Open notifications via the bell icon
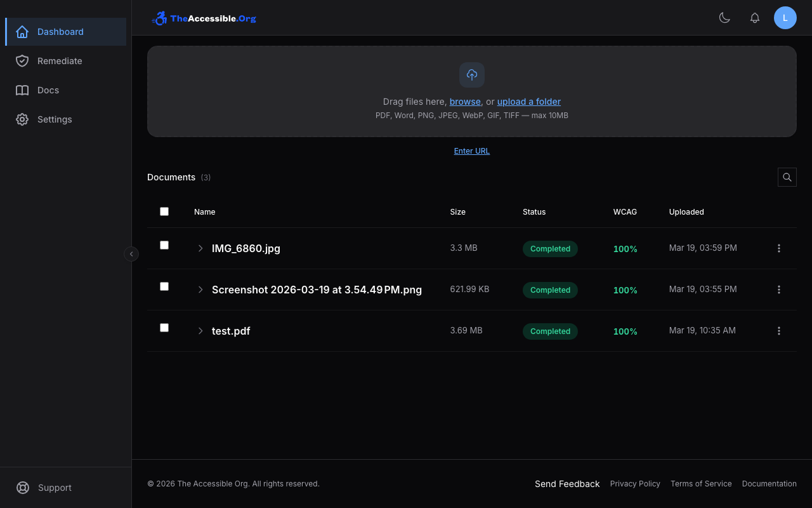Viewport: 812px width, 508px height. 755,18
